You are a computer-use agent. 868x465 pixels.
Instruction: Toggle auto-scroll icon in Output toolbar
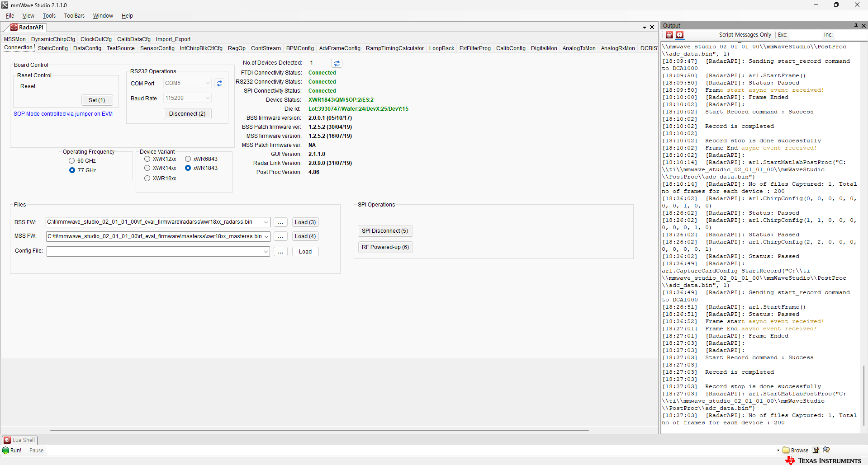coord(680,35)
